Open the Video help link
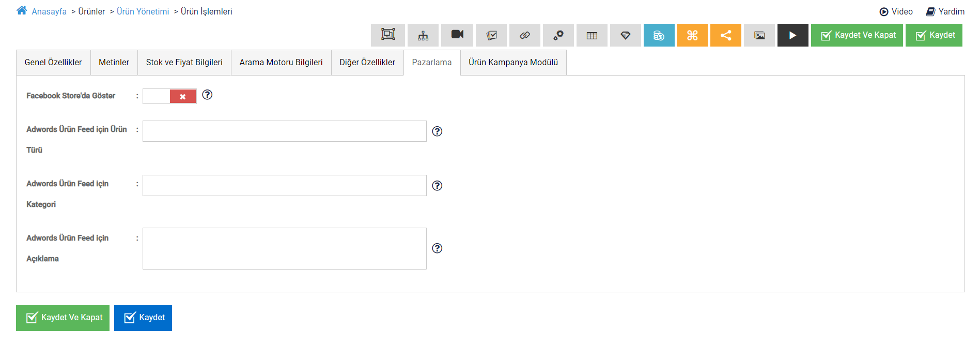The image size is (980, 343). coord(896,11)
